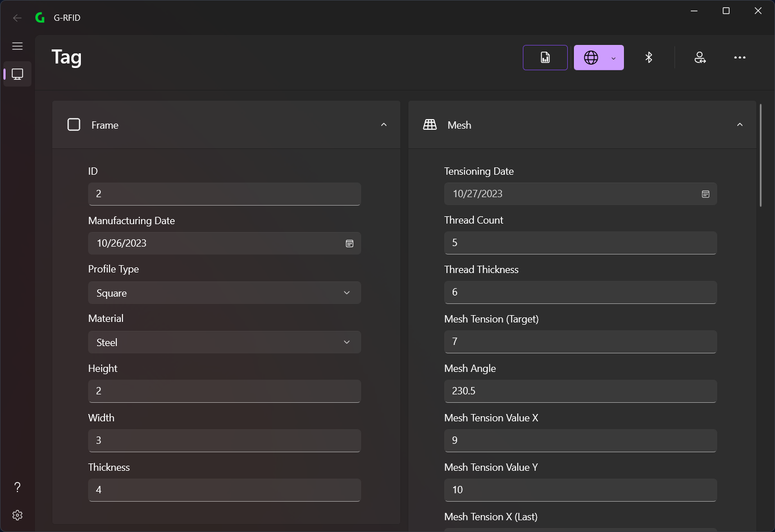
Task: Collapse the Frame section
Action: point(384,125)
